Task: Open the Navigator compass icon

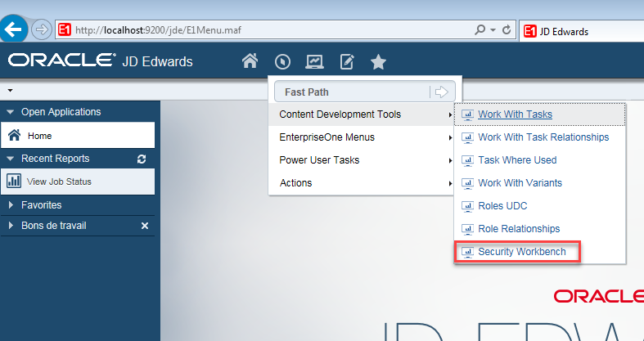Action: coord(282,62)
